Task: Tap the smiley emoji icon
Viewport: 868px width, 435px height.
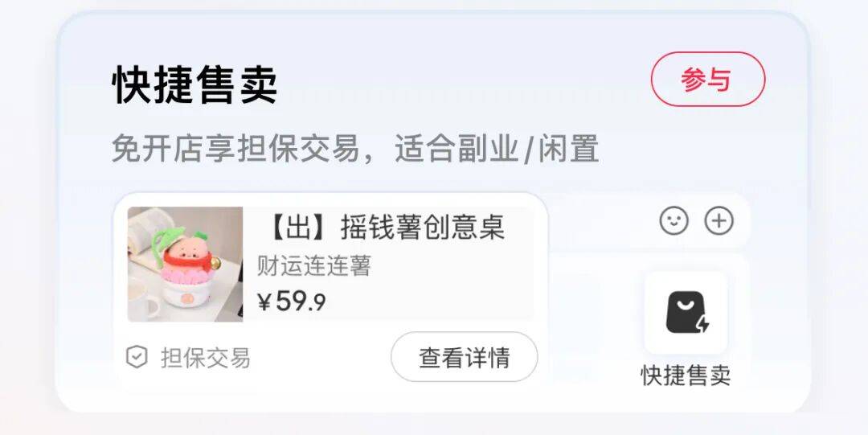Action: (674, 220)
